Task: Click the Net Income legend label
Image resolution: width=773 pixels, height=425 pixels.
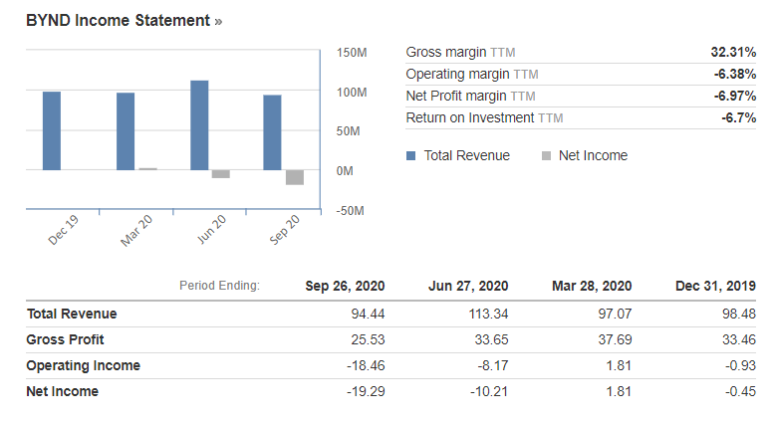Action: point(593,156)
